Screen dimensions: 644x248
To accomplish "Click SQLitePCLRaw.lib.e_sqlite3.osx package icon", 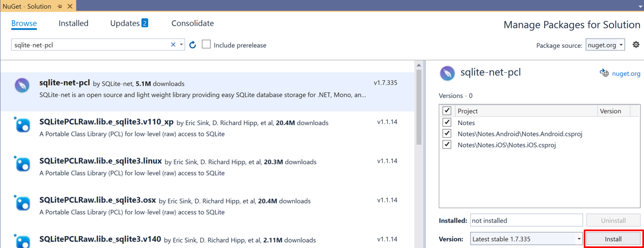I will tap(22, 203).
